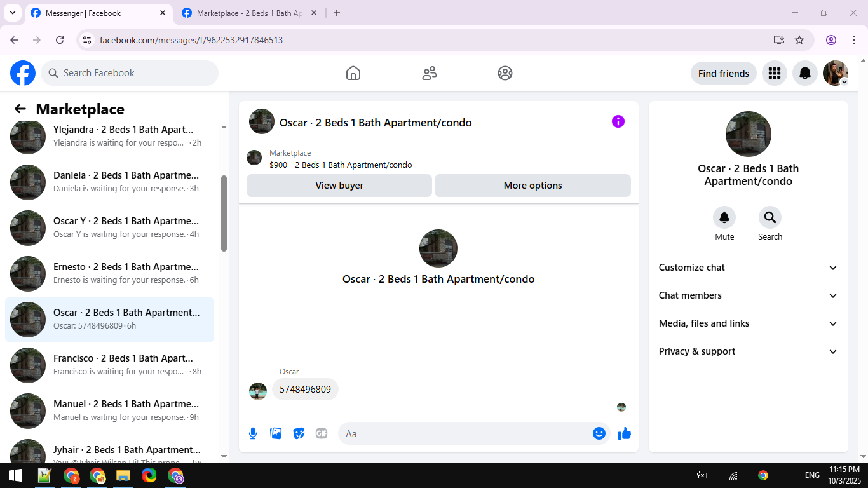The width and height of the screenshot is (868, 488).
Task: Open File Explorer from the taskbar
Action: click(x=123, y=475)
